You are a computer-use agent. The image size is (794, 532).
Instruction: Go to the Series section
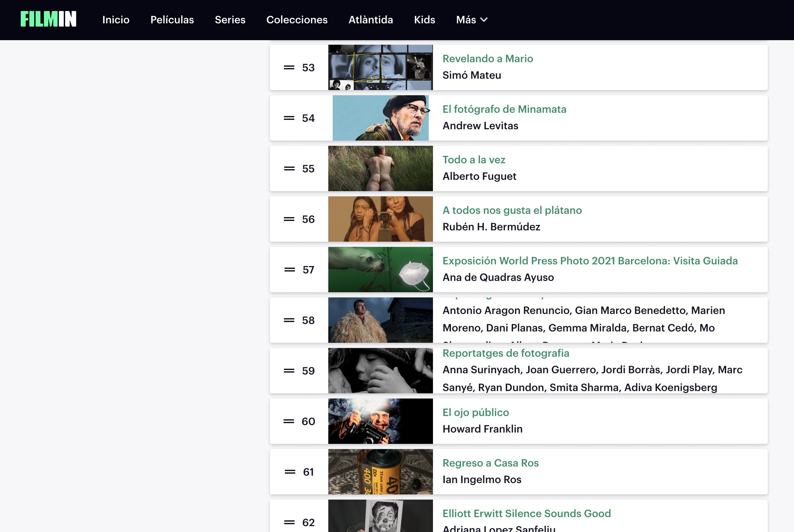(230, 20)
